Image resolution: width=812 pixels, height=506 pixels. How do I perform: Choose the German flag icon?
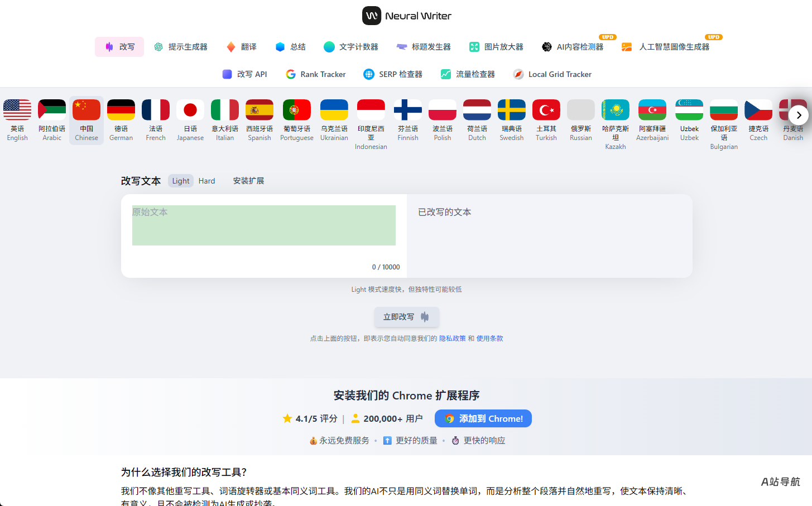[121, 110]
